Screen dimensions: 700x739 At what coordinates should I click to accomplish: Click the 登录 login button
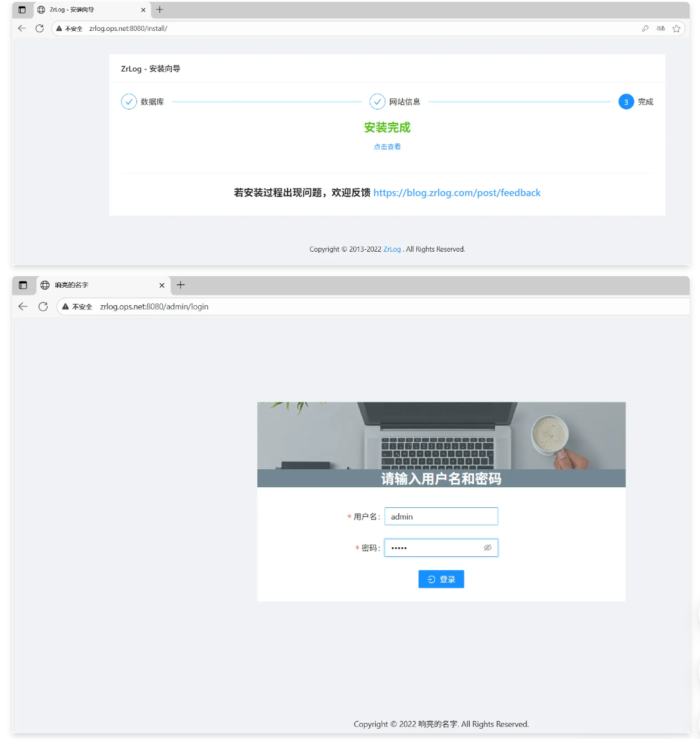[441, 579]
